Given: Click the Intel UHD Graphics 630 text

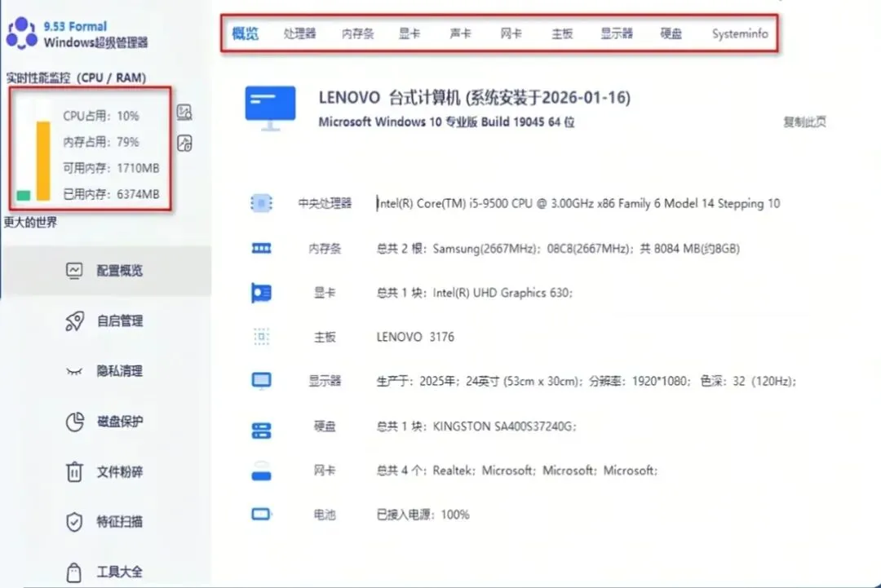Looking at the screenshot, I should click(474, 293).
